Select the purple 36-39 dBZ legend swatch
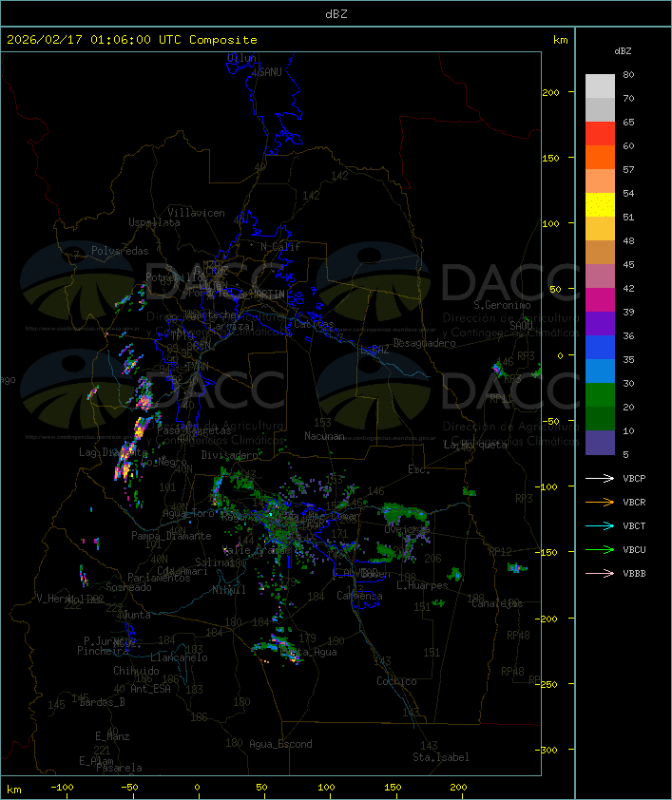 tap(600, 323)
